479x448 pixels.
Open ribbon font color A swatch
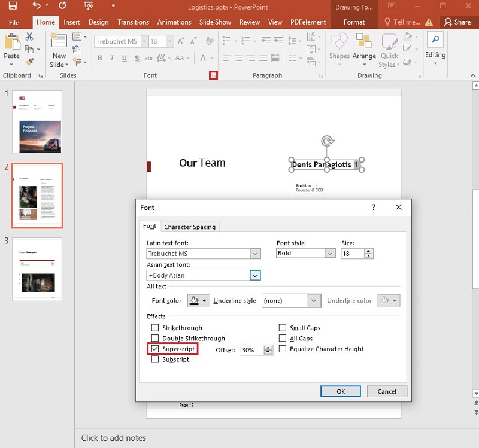203,58
